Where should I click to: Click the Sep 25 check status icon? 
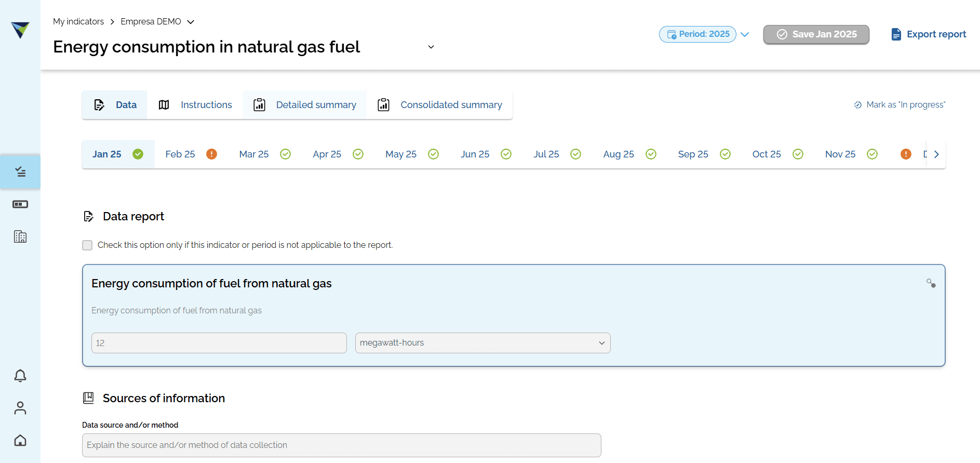coord(725,154)
